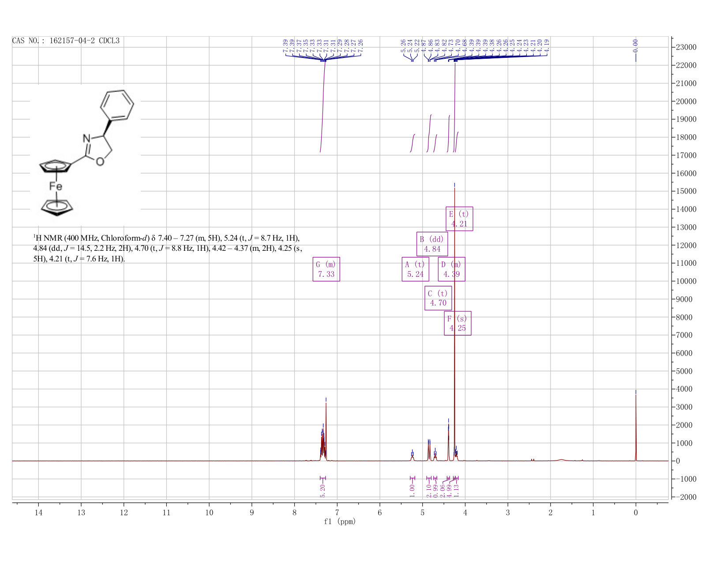728x563 pixels.
Task: Click the CAS NO.: 162157-04-2 CDCL3 title
Action: 66,41
